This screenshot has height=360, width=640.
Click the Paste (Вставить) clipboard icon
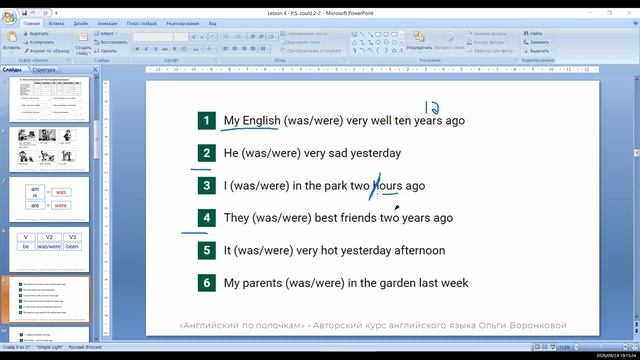(11, 37)
